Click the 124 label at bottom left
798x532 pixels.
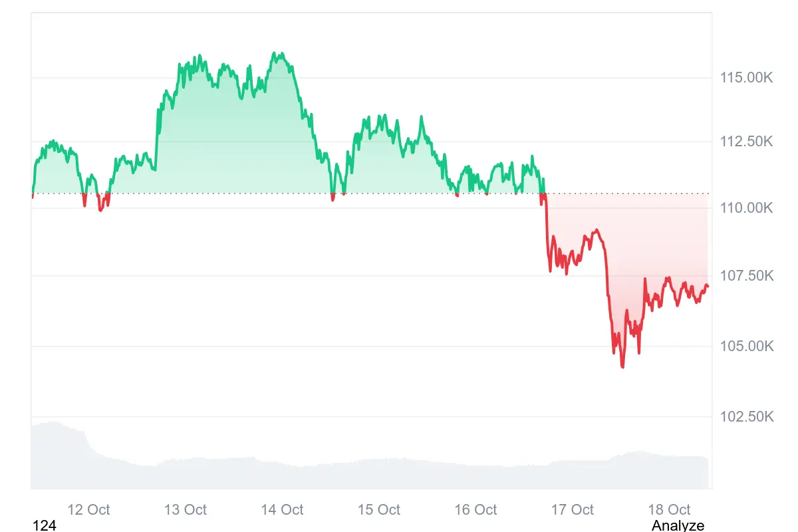click(x=45, y=525)
